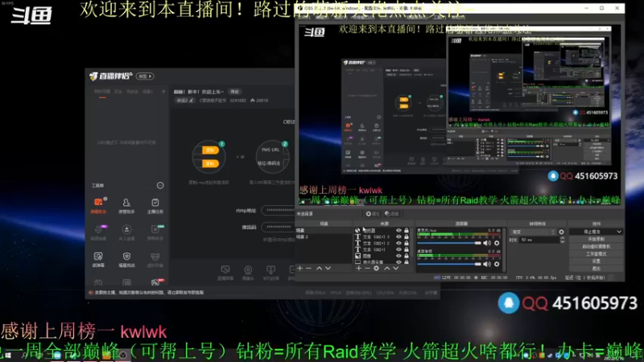
Task: Click the rtmp地址 input field
Action: 278,210
